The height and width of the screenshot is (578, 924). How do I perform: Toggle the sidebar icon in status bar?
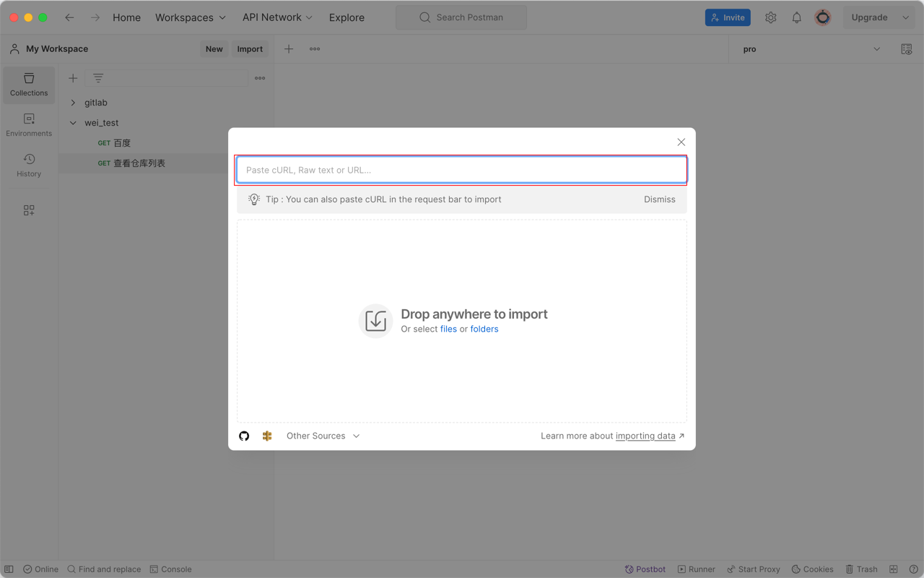click(x=9, y=569)
